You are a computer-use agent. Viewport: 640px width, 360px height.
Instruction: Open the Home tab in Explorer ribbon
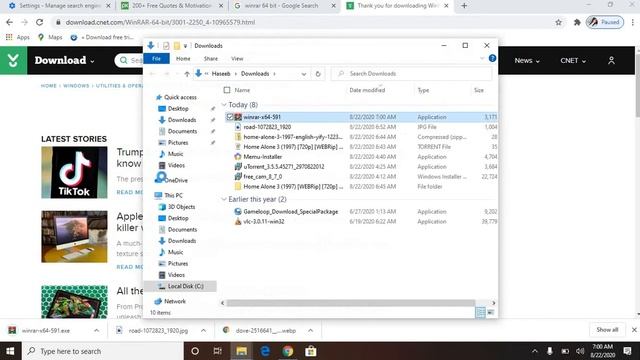point(183,59)
